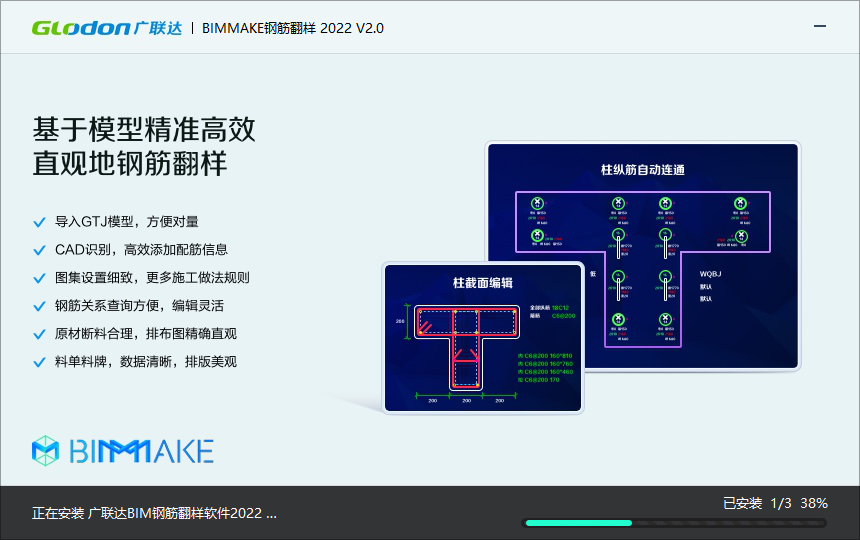The width and height of the screenshot is (860, 540).
Task: Click the text CAD识别，高效添加配筋信息
Action: [142, 249]
